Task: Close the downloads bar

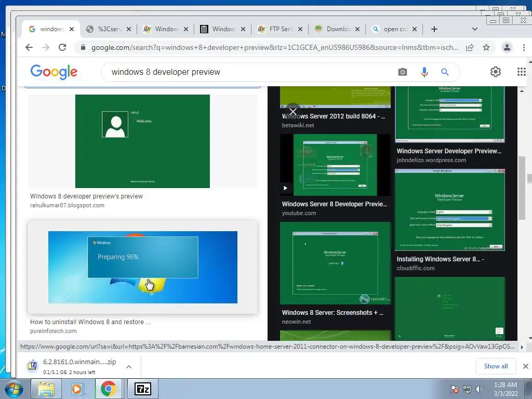Action: [x=526, y=366]
